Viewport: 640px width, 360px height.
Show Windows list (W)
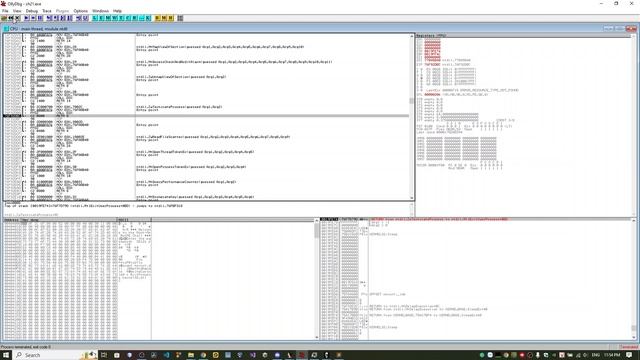[x=115, y=18]
